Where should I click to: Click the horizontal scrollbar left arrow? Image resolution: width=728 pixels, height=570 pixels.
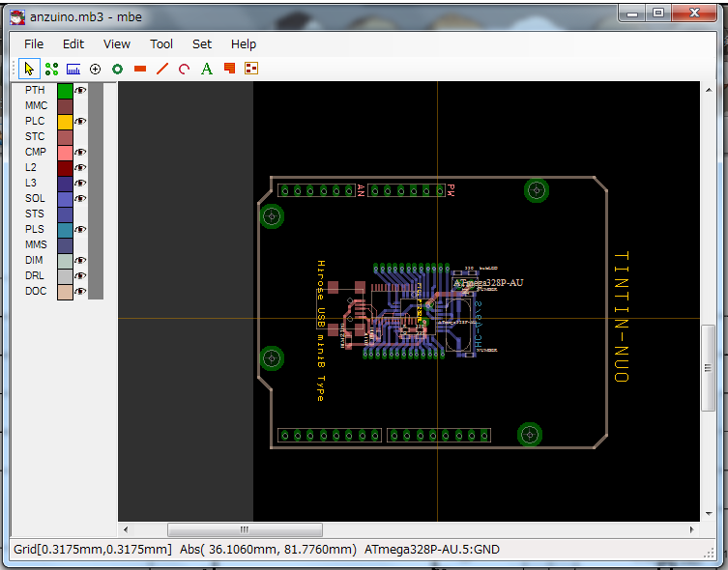126,529
